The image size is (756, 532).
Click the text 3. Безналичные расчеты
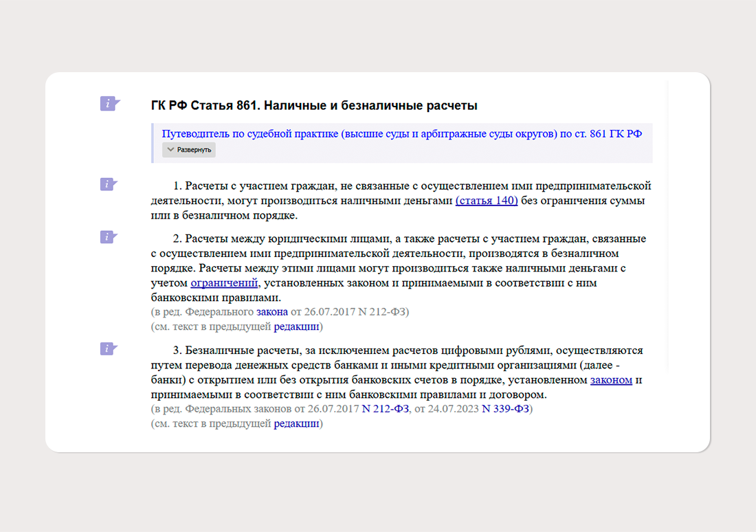coord(236,351)
